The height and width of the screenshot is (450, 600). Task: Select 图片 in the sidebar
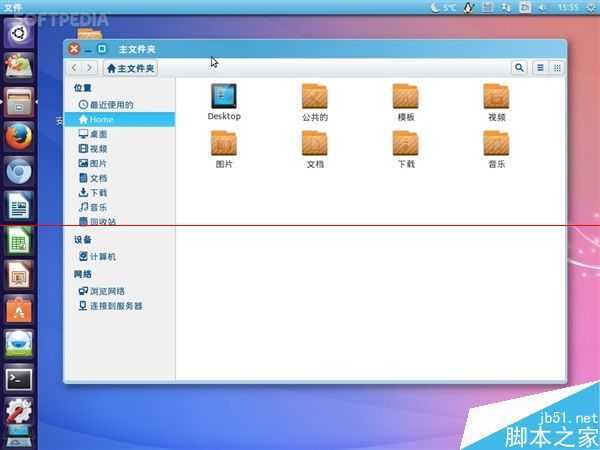119,163
